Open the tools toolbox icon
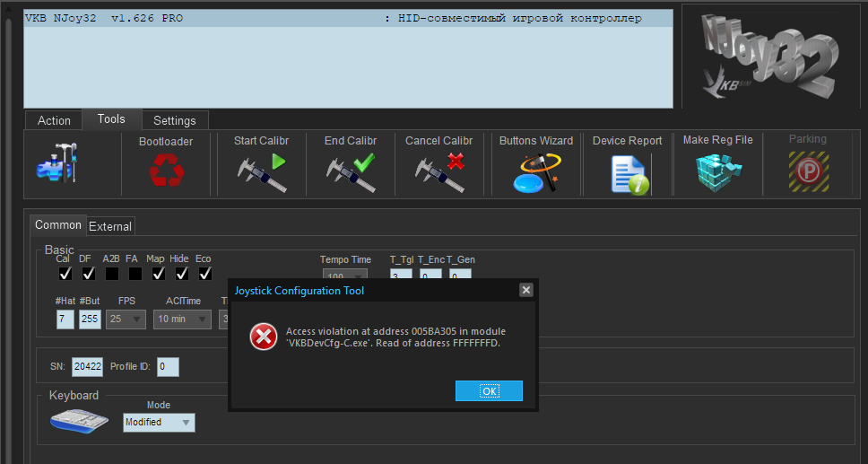The image size is (868, 464). click(x=57, y=162)
